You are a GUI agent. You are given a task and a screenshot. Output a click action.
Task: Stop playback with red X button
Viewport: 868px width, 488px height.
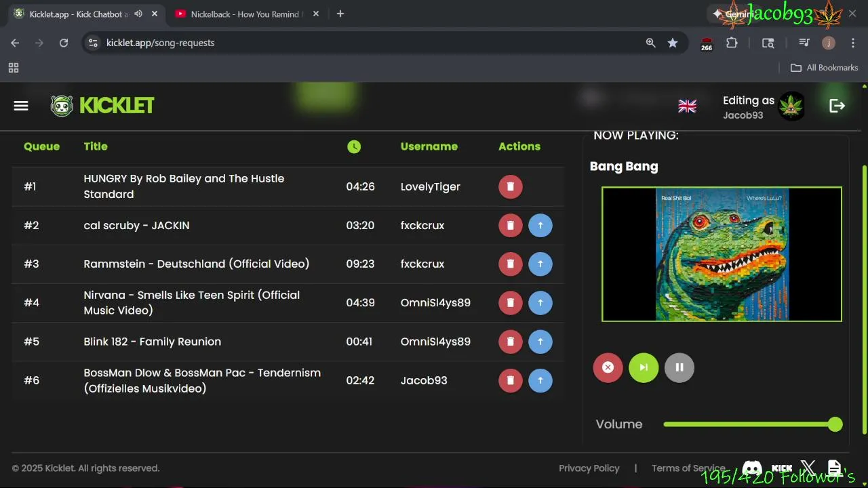(x=608, y=367)
